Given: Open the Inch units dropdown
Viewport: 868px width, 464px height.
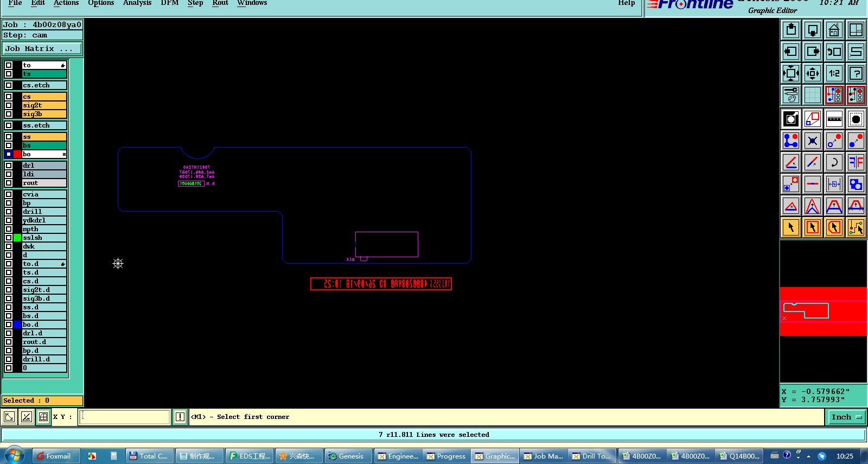Looking at the screenshot, I should (846, 417).
